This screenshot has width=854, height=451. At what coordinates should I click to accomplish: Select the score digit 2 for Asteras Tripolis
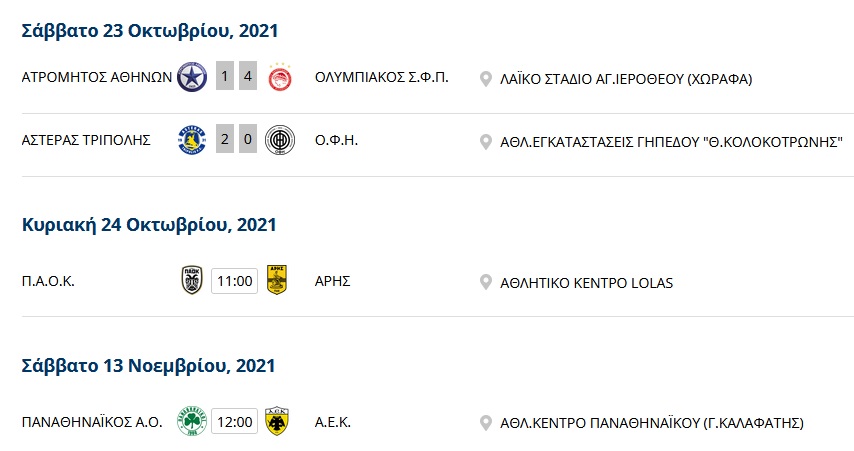pos(224,139)
